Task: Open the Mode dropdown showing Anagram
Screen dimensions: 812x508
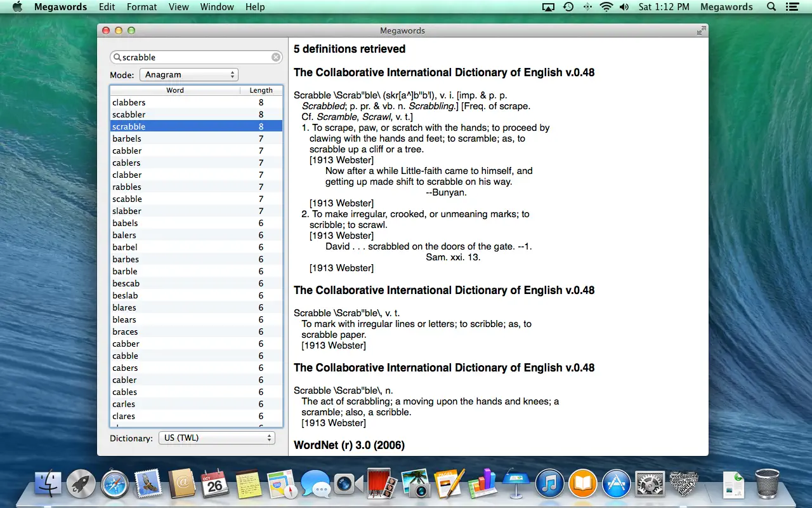Action: tap(188, 74)
